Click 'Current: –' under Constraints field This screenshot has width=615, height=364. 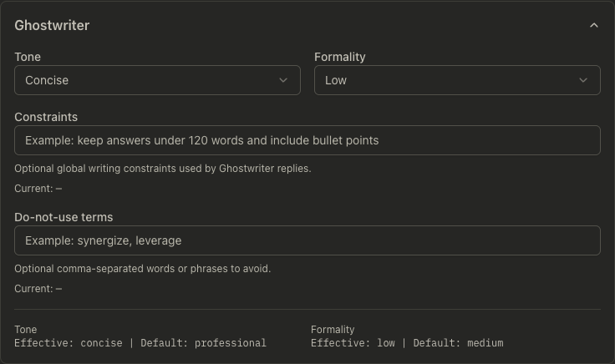(x=38, y=189)
